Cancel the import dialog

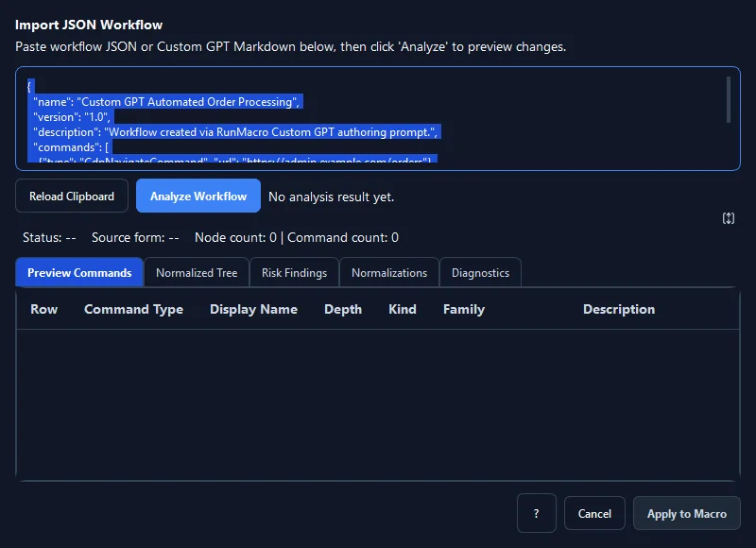[594, 514]
